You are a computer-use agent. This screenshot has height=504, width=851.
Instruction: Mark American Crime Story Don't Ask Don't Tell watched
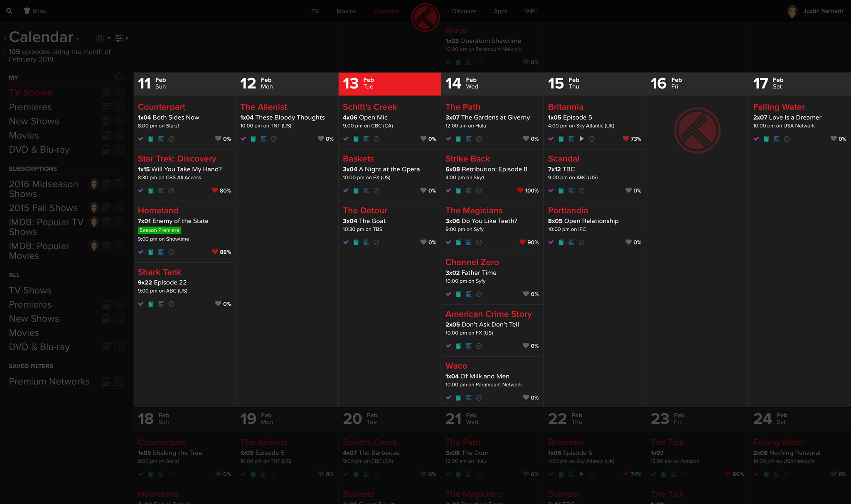click(x=448, y=346)
